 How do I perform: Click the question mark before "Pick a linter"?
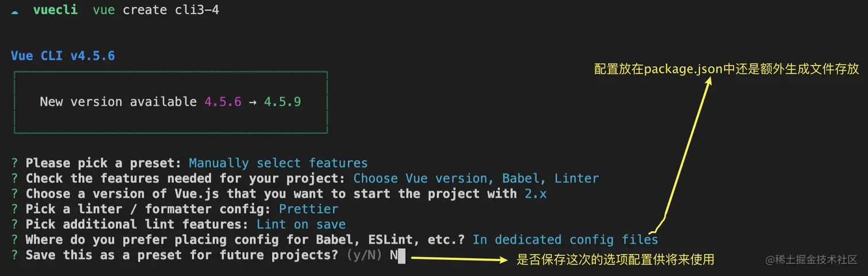pyautogui.click(x=14, y=209)
